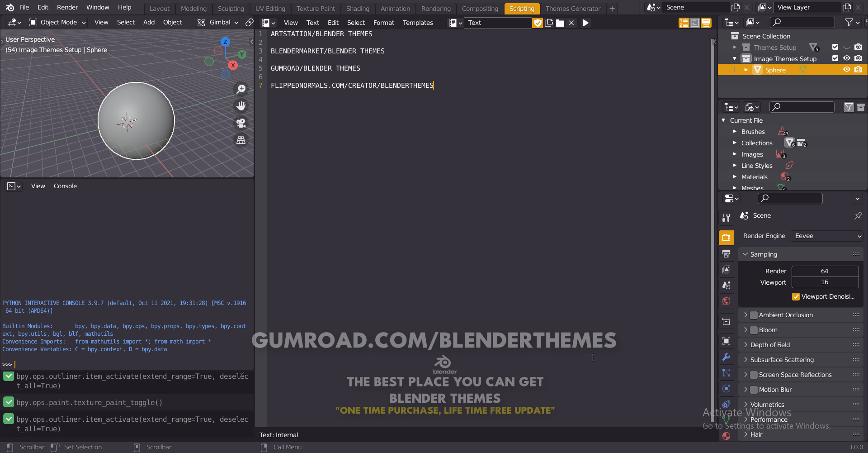Switch to Shading workspace tab
The height and width of the screenshot is (453, 868).
[x=358, y=9]
